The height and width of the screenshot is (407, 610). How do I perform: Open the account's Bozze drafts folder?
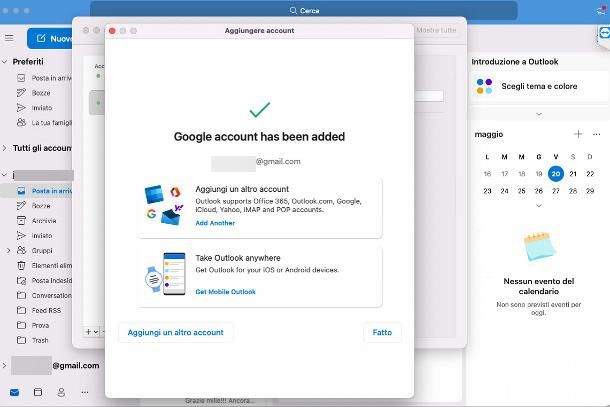(x=34, y=205)
